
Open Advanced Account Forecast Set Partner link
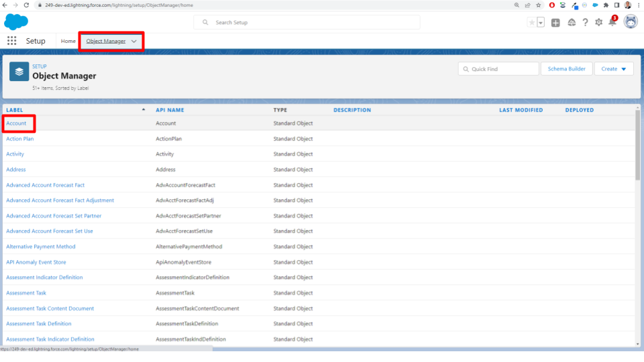[x=54, y=216]
